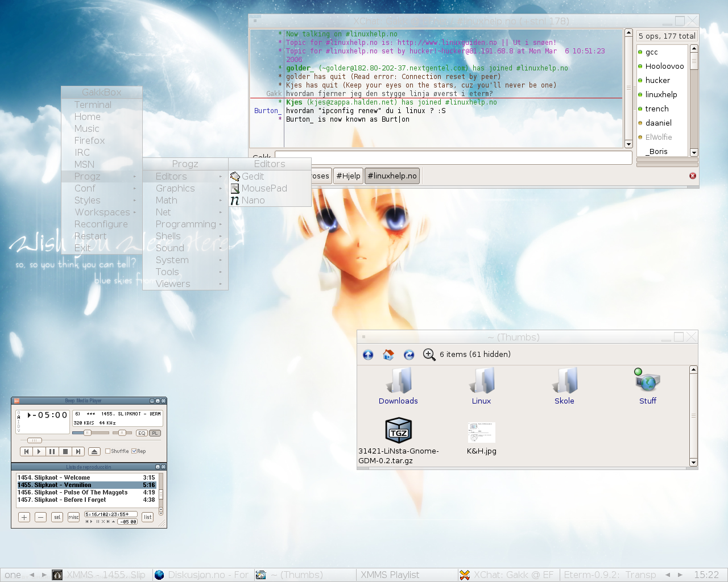Click the eject button in Beep Media Player
This screenshot has height=582, width=728.
(x=94, y=451)
